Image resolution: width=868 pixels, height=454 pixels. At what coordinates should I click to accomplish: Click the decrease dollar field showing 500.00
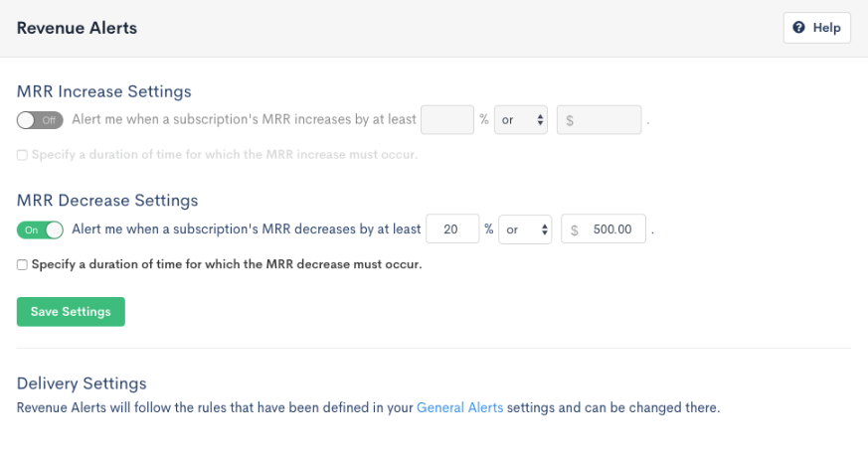coord(604,228)
